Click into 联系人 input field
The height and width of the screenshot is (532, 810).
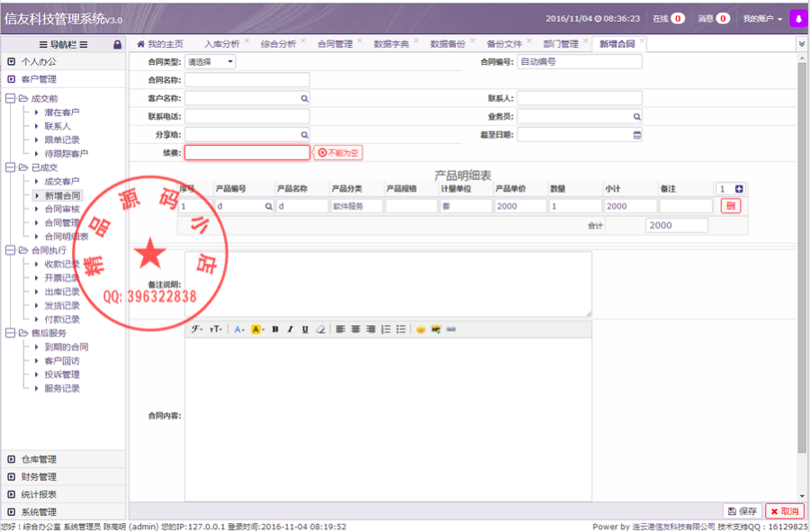[580, 98]
